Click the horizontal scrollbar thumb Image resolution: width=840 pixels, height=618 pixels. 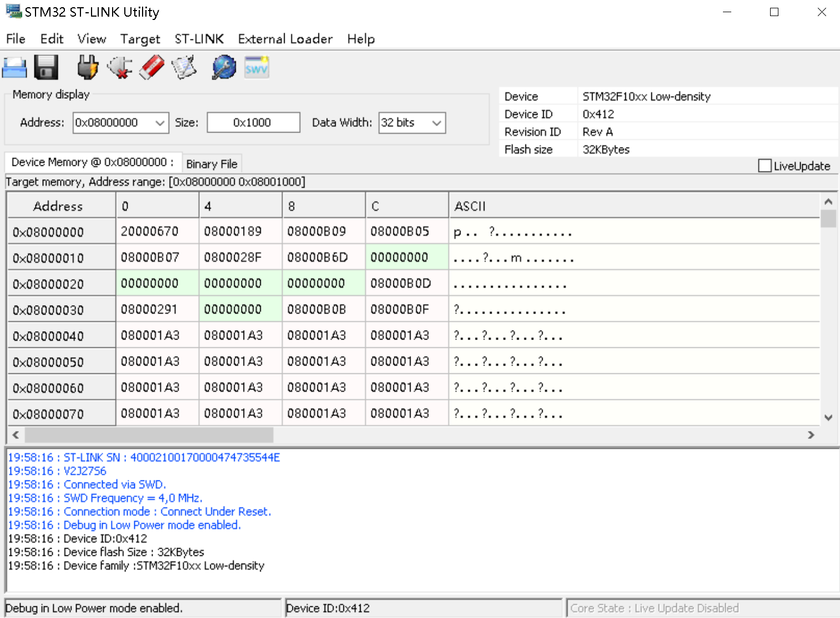tap(149, 434)
